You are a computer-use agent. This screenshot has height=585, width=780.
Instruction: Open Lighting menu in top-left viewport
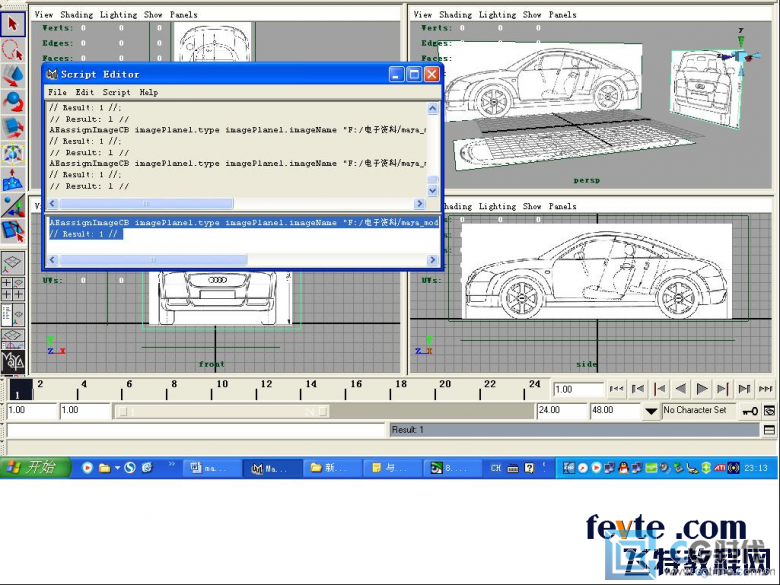tap(118, 14)
